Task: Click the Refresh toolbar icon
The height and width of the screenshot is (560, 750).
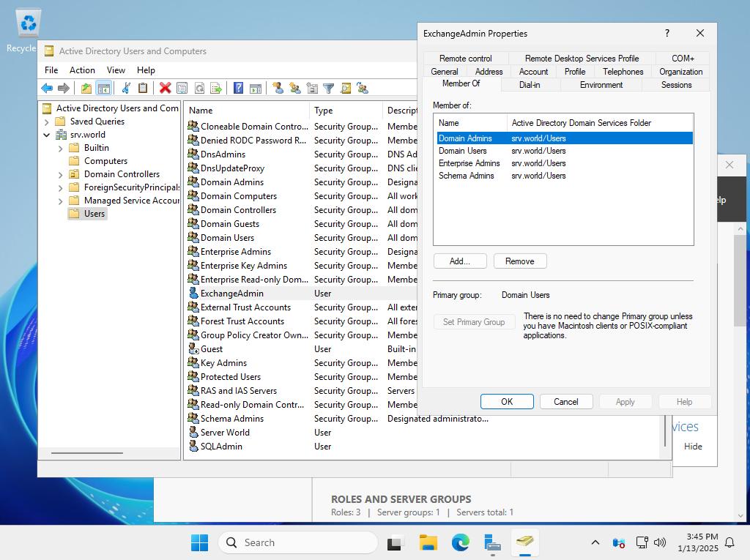Action: (199, 88)
